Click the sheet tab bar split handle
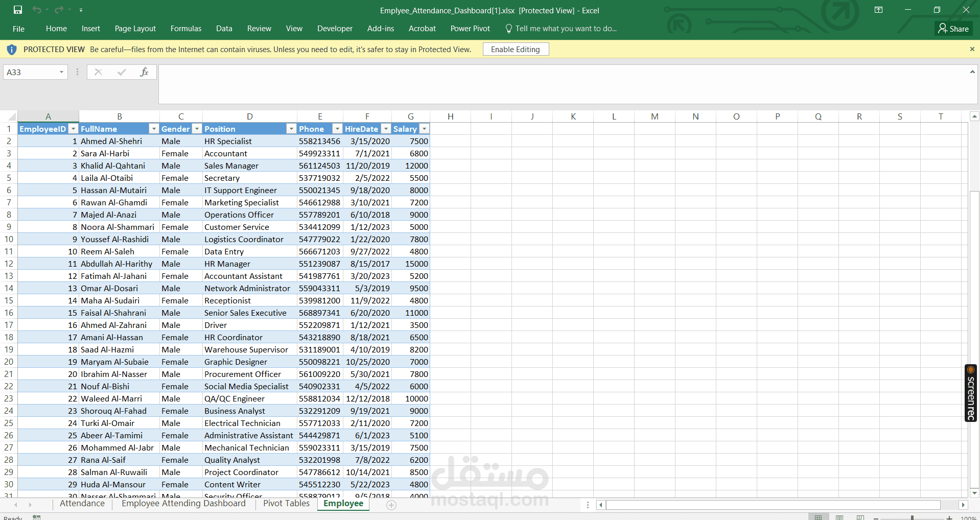This screenshot has height=520, width=980. pyautogui.click(x=588, y=505)
